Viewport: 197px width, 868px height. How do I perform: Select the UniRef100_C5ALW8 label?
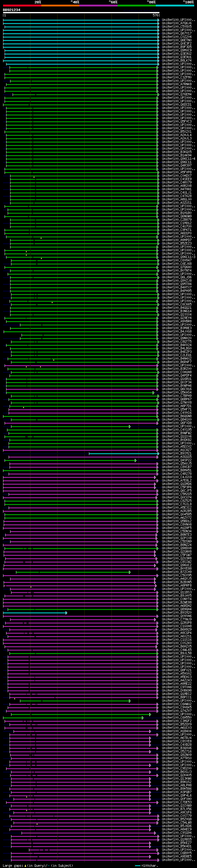(x=177, y=822)
